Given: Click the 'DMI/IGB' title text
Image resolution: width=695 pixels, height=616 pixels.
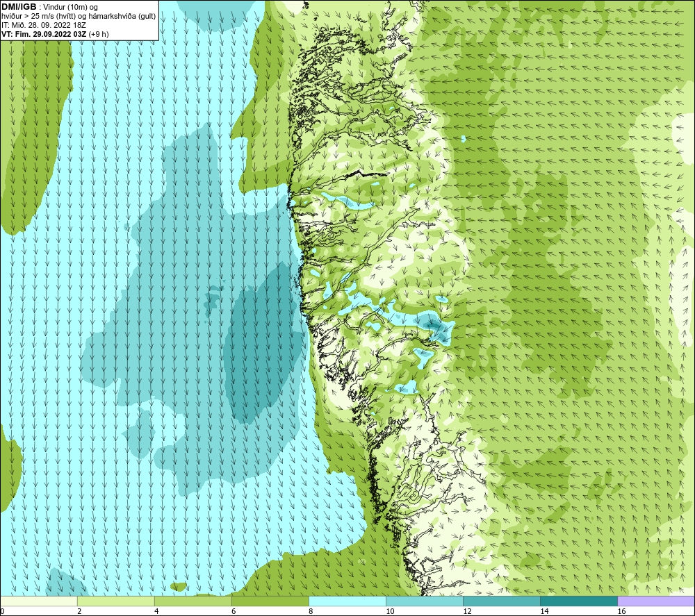Looking at the screenshot, I should tap(19, 7).
